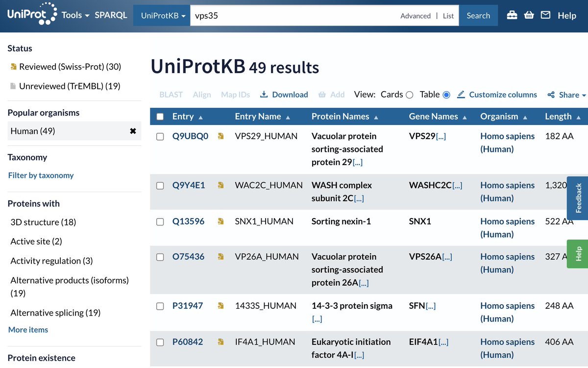
Task: Click the reviewed icon beside Q13596
Action: (221, 221)
